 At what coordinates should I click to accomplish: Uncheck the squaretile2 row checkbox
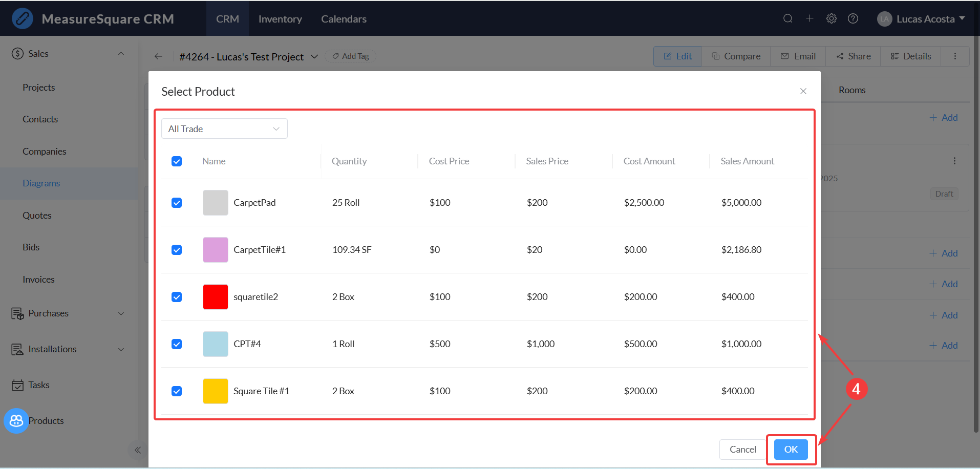(x=177, y=297)
